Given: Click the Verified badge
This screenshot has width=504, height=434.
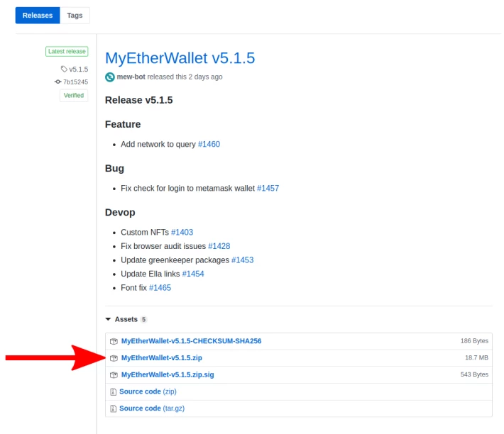Looking at the screenshot, I should pos(74,95).
